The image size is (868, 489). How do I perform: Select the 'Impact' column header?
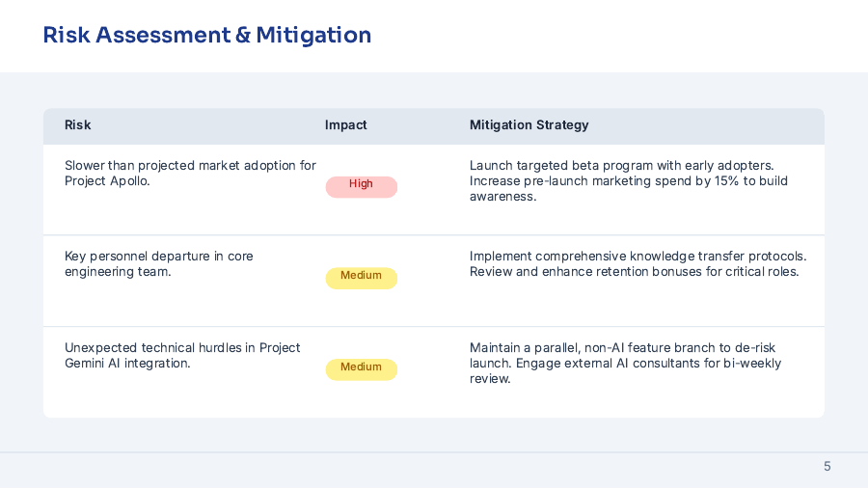(345, 125)
